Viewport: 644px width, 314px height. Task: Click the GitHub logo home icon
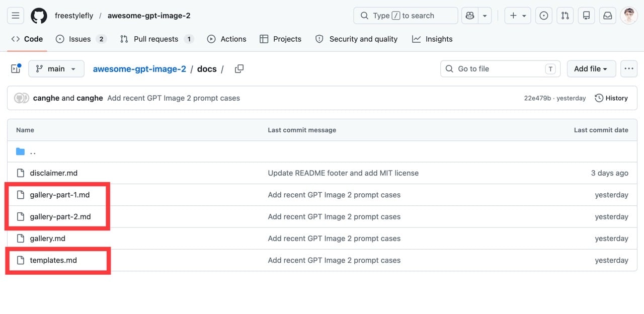click(39, 16)
